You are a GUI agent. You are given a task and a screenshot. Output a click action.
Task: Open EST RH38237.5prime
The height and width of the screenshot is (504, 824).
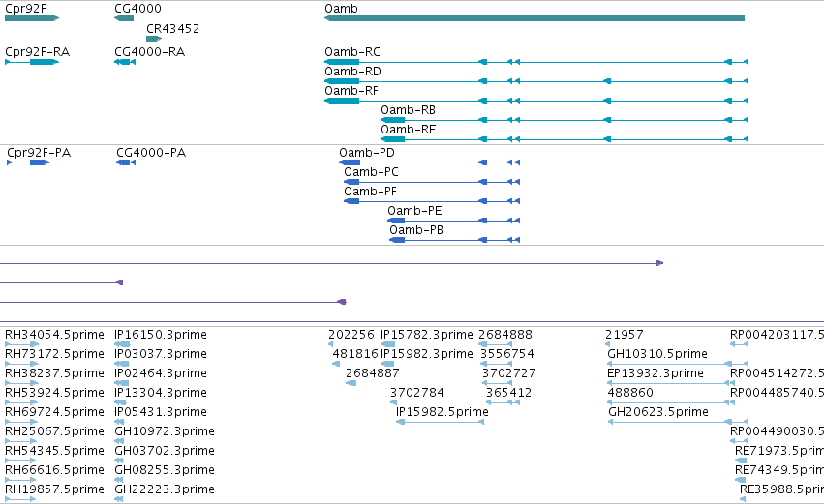tap(54, 373)
